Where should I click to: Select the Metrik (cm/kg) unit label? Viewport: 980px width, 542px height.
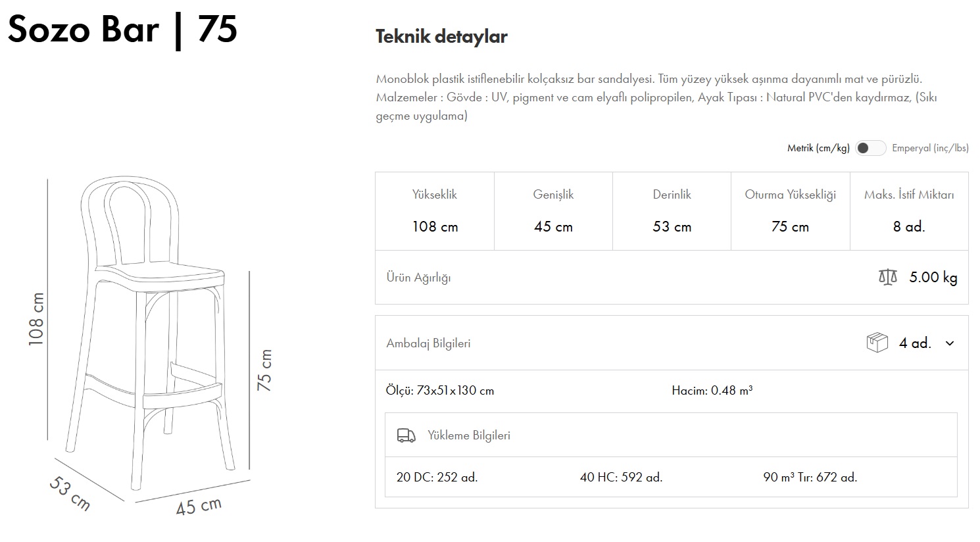pyautogui.click(x=818, y=148)
